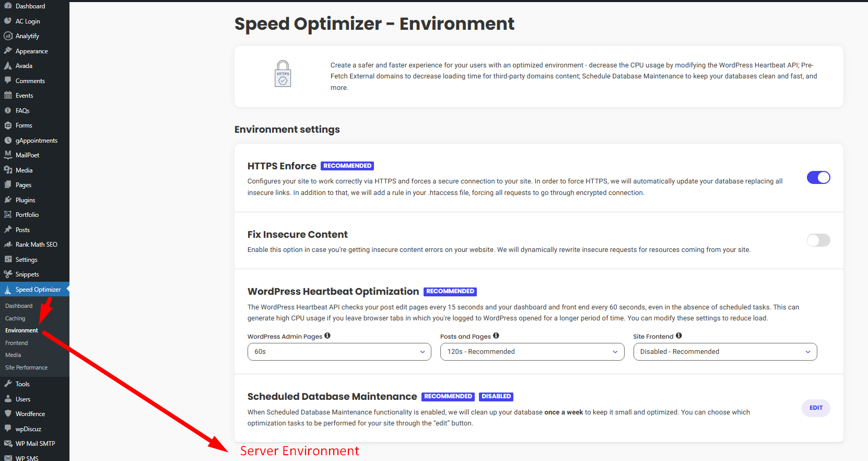Click the Avada logo icon

pyautogui.click(x=8, y=66)
